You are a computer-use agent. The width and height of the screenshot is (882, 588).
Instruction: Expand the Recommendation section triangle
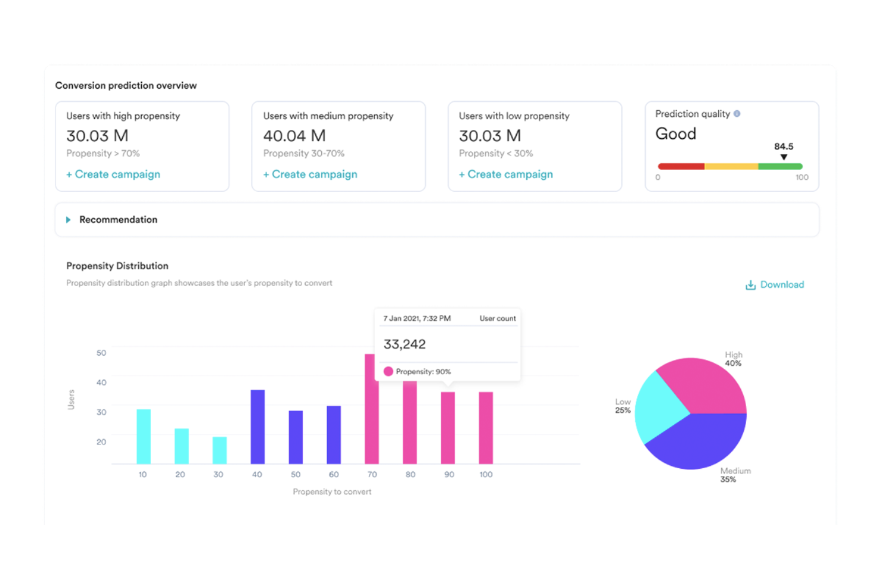point(69,220)
